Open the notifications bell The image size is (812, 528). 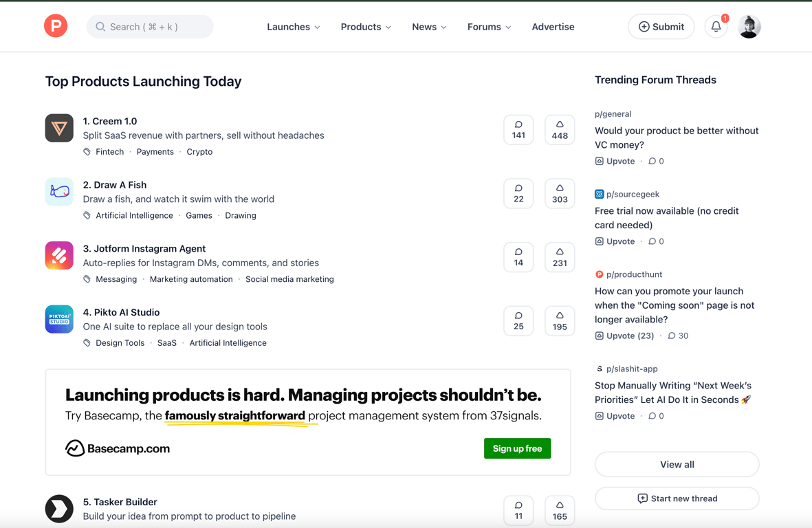tap(716, 27)
